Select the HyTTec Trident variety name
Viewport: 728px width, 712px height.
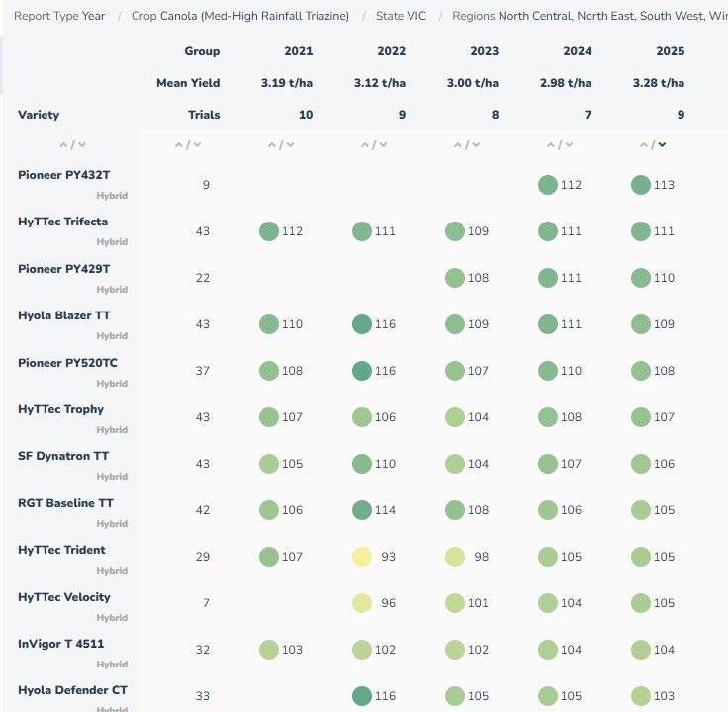[x=61, y=550]
